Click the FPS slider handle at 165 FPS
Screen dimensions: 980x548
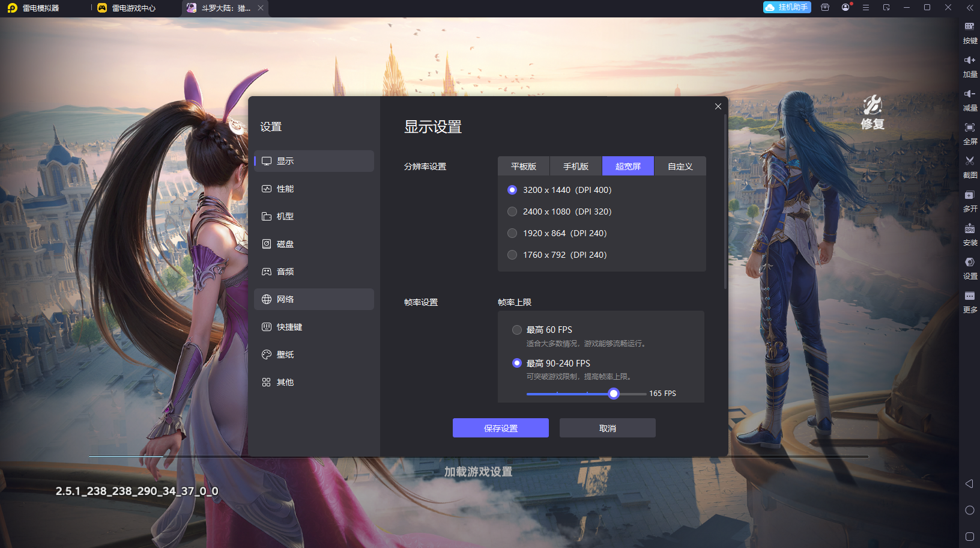tap(613, 394)
